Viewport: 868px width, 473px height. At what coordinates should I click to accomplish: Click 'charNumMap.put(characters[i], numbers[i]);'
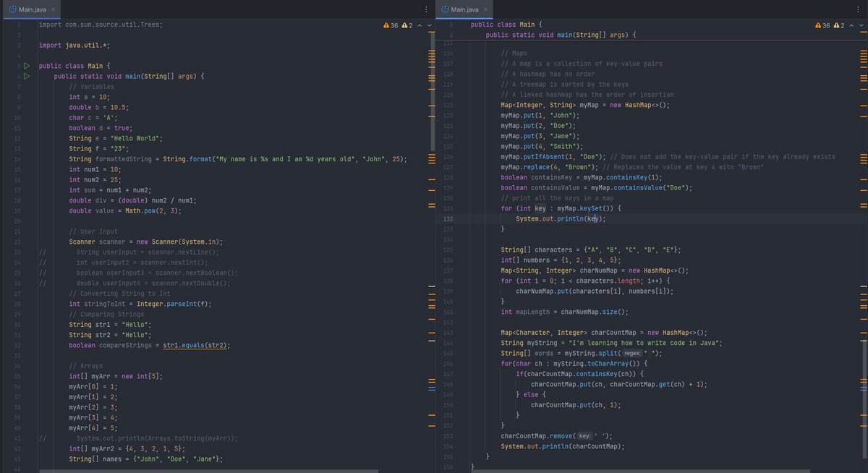tap(595, 291)
